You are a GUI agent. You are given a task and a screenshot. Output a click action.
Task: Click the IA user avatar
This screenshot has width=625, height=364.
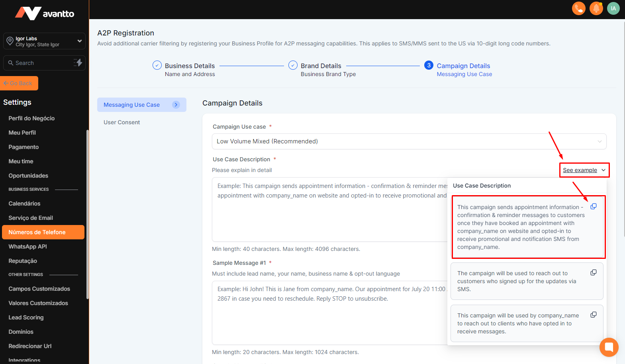click(613, 8)
